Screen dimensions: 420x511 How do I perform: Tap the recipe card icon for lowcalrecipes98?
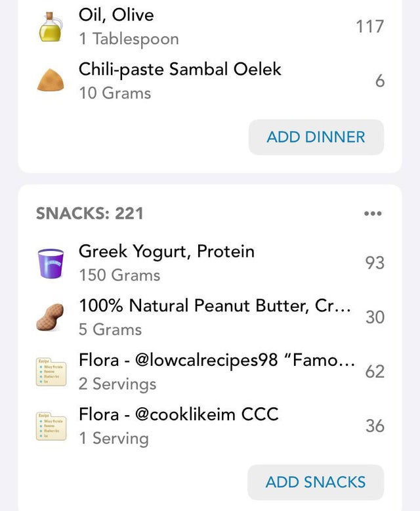(51, 372)
